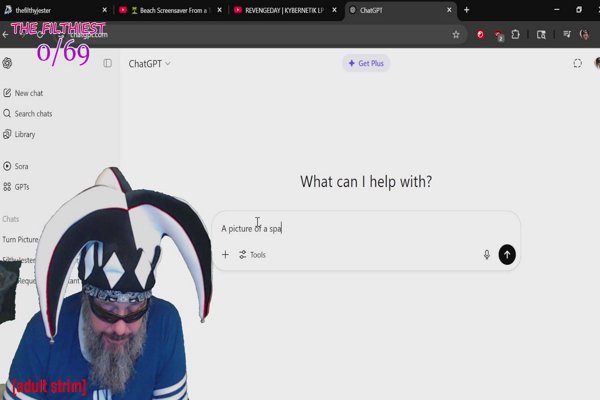Click the Sora play-circle icon

(x=7, y=166)
